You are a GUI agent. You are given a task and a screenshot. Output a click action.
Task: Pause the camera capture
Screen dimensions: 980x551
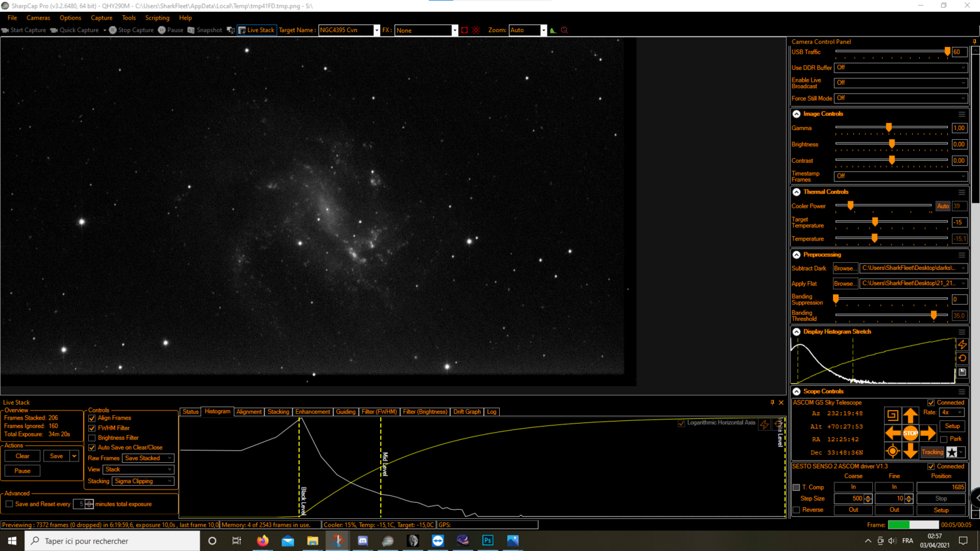(170, 30)
